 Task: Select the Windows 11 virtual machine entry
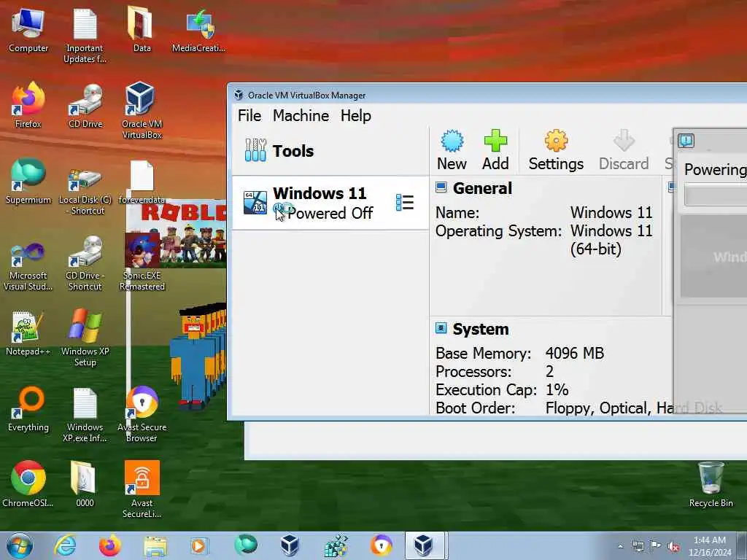[330, 203]
